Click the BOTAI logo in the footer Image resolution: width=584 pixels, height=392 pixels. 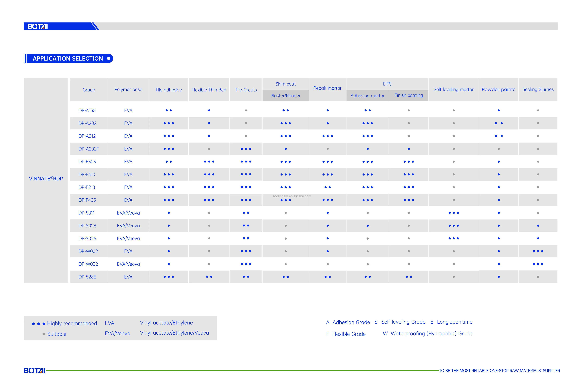(34, 371)
